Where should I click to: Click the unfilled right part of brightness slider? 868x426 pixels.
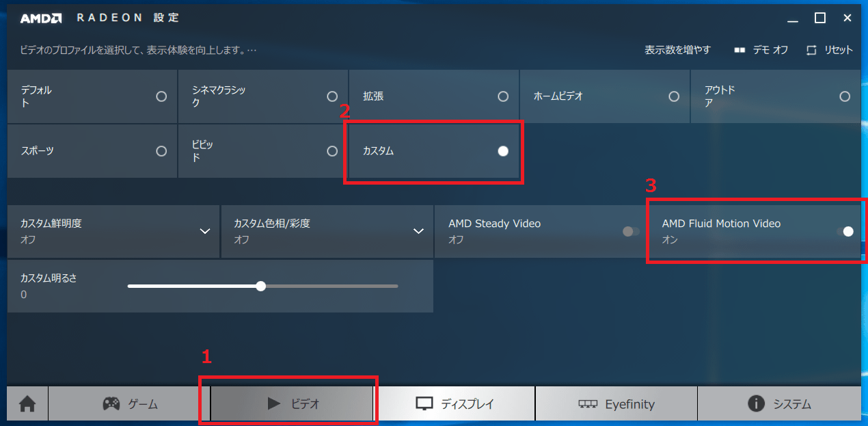pos(331,286)
